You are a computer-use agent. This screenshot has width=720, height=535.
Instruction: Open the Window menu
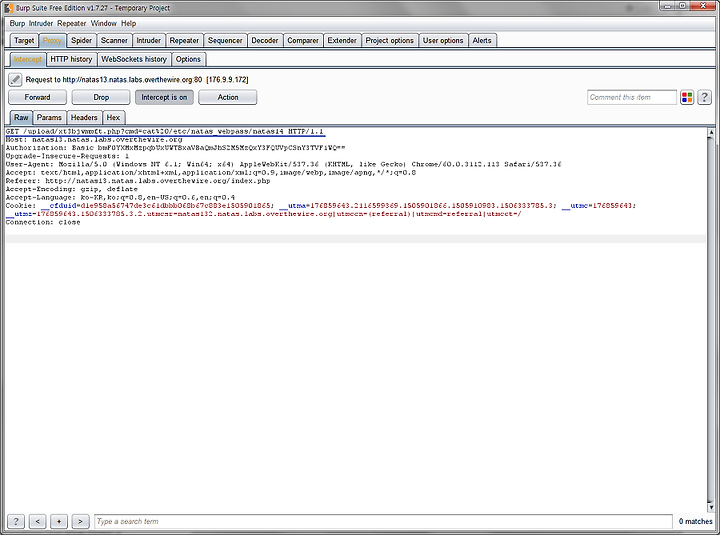point(103,23)
